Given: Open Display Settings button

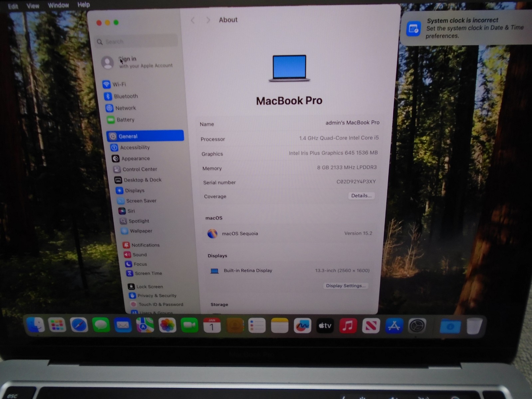Looking at the screenshot, I should pos(346,286).
